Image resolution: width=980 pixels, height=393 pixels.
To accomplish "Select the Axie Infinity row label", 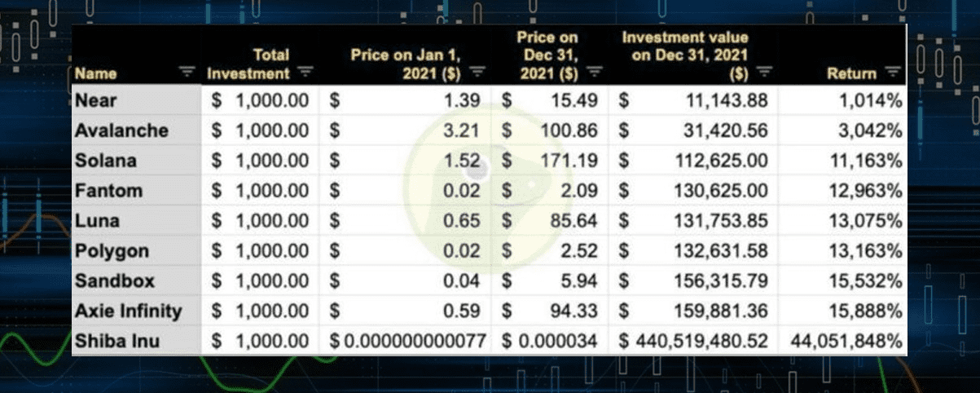I will [x=128, y=311].
